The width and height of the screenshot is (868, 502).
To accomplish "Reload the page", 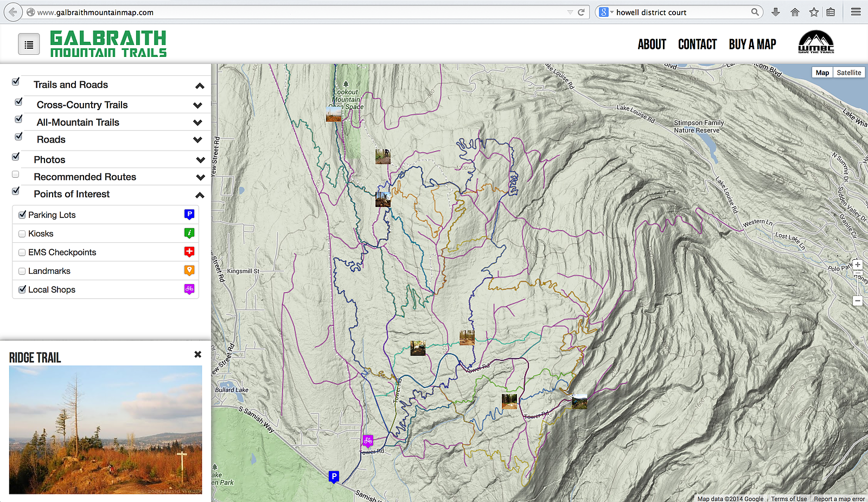I will click(x=581, y=12).
